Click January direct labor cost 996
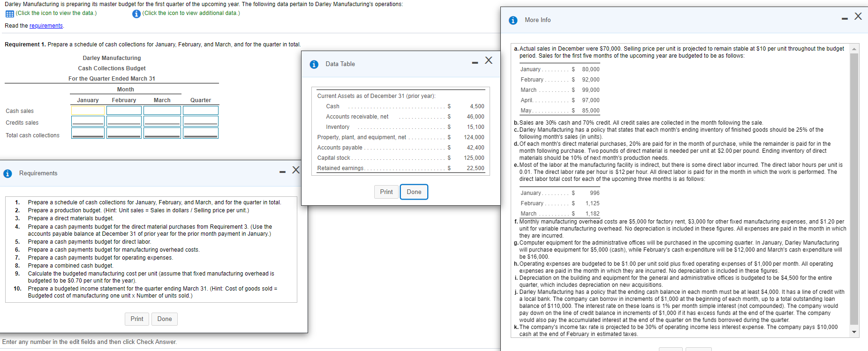 (x=595, y=193)
